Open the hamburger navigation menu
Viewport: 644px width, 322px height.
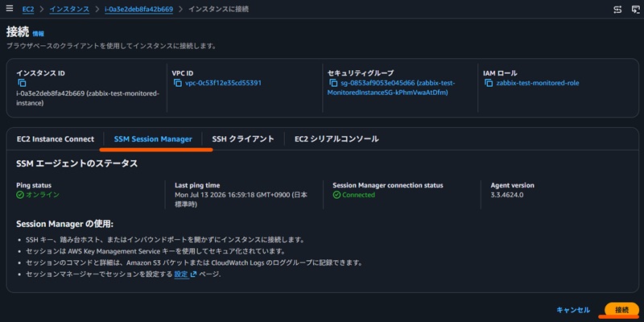click(x=10, y=9)
